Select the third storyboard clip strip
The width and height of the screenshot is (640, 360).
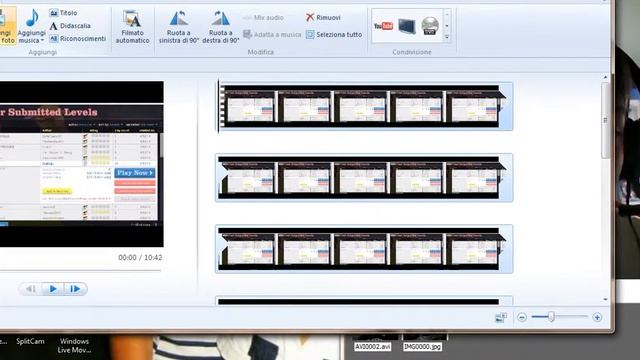[x=364, y=249]
